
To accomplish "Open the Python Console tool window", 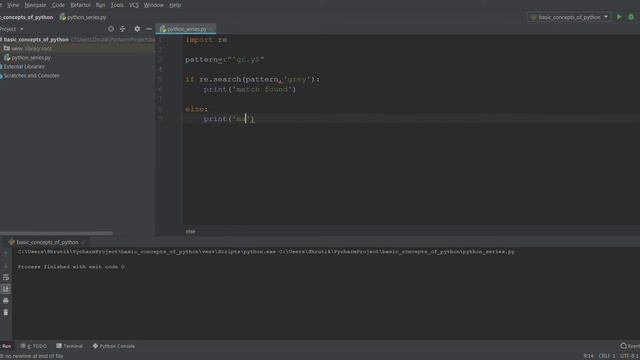I will coord(113,346).
